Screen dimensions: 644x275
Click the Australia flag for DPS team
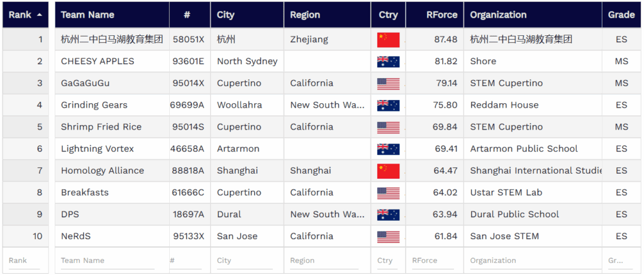pyautogui.click(x=388, y=215)
